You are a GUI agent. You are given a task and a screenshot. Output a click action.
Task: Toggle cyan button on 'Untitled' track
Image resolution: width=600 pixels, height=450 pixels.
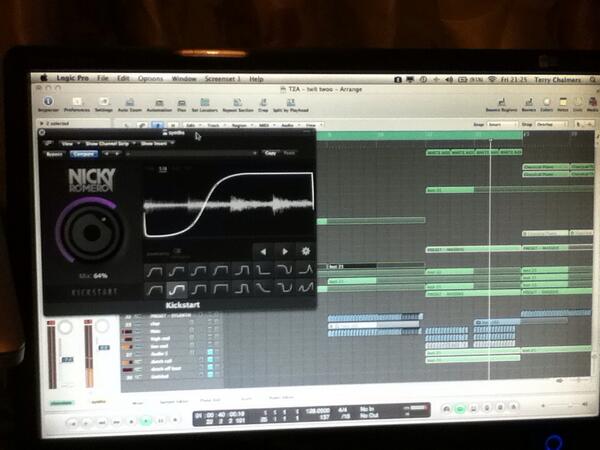pos(210,375)
